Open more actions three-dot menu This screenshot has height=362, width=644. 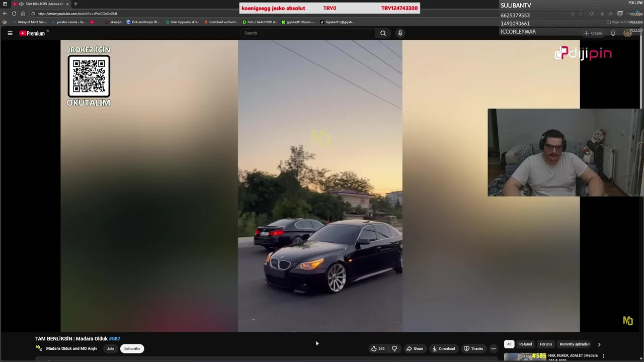coord(494,348)
